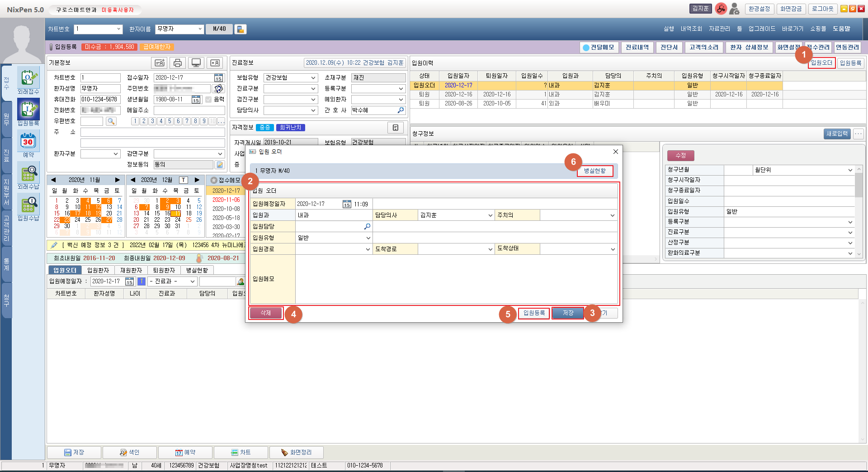The height and width of the screenshot is (472, 868).
Task: Toggle the blue T button beside 입원예정일자 filter
Action: [142, 281]
